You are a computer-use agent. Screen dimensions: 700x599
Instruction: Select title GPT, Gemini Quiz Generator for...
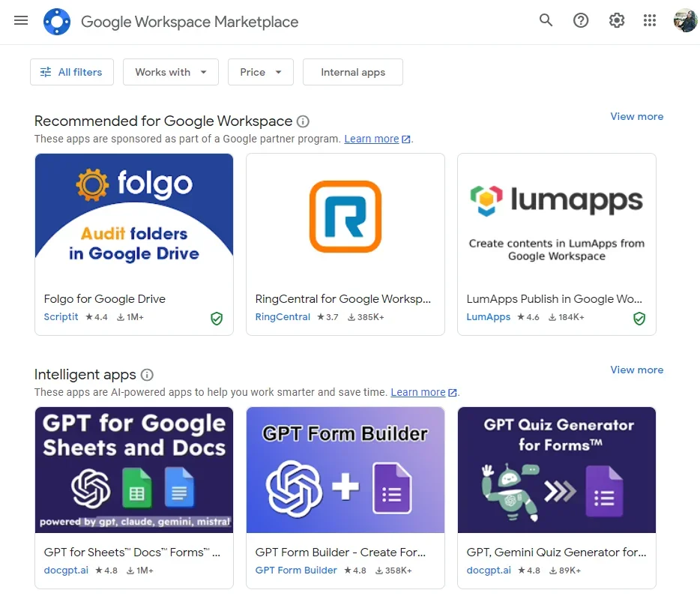(x=556, y=553)
